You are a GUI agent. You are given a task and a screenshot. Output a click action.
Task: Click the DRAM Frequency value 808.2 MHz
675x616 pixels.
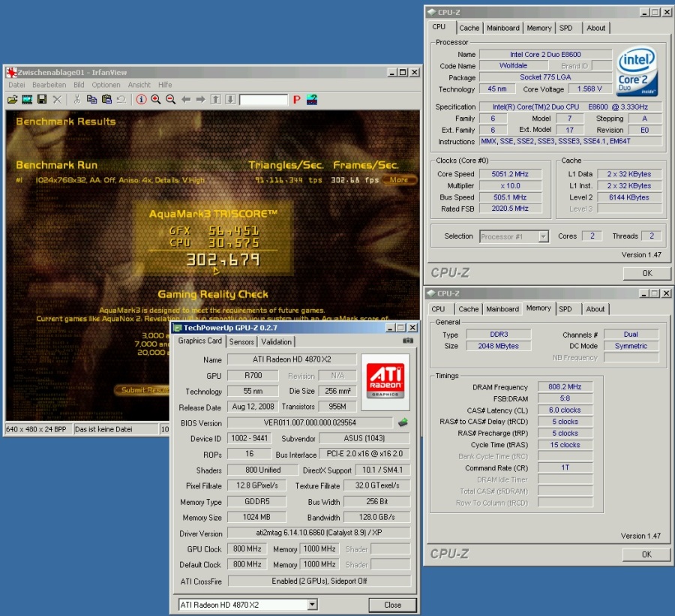click(x=565, y=387)
